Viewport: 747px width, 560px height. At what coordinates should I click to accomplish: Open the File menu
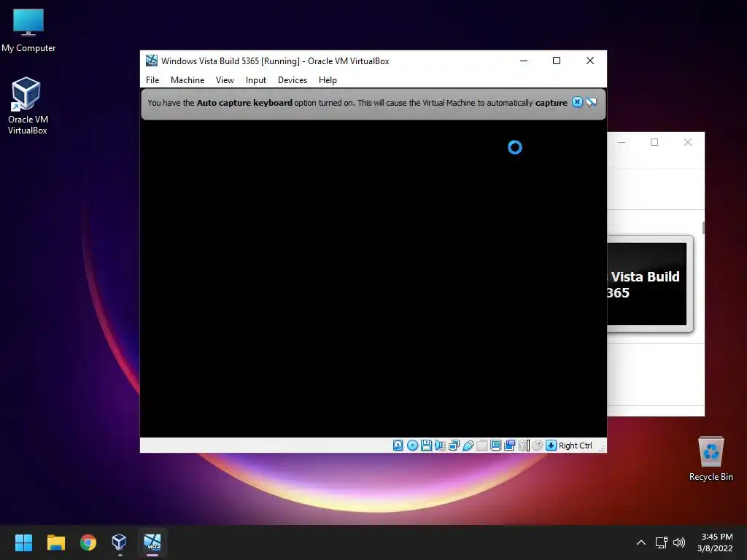pyautogui.click(x=152, y=80)
